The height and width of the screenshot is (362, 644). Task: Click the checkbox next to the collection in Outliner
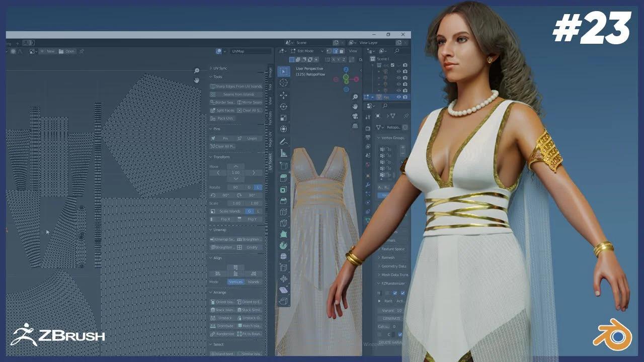(x=392, y=65)
